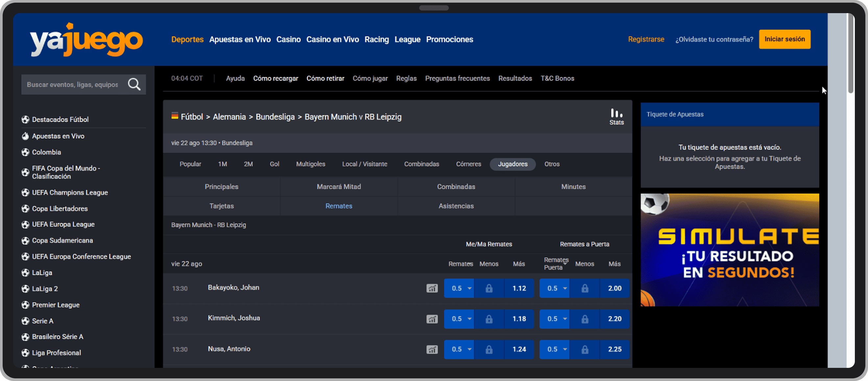Click the ball icon next to LaLiga 2
Screen dimensions: 868x381
[x=25, y=289]
